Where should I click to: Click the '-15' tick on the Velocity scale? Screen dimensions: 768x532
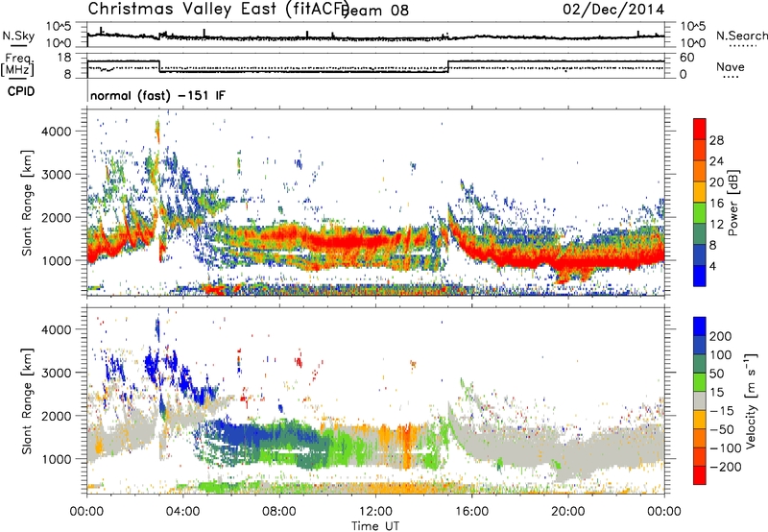click(721, 410)
